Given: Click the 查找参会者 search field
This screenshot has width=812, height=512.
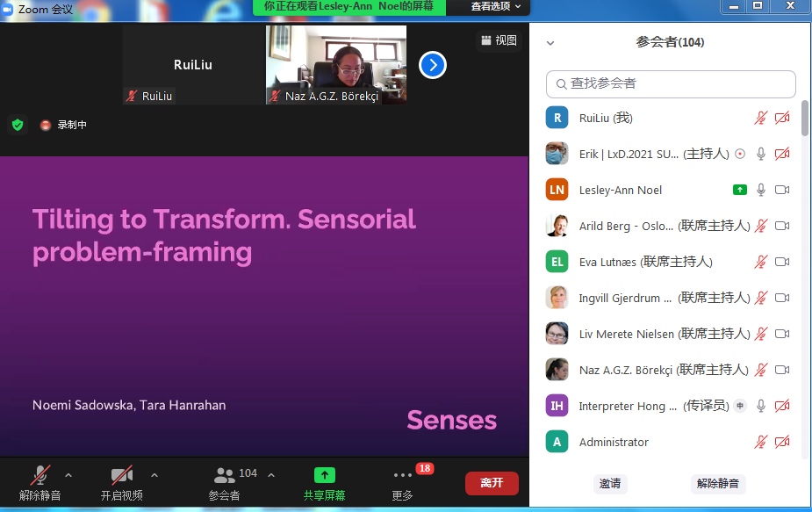Looking at the screenshot, I should coord(671,83).
